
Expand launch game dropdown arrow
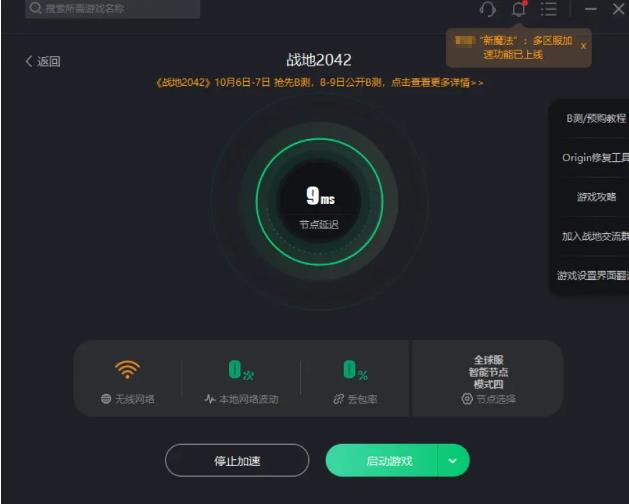coord(452,460)
